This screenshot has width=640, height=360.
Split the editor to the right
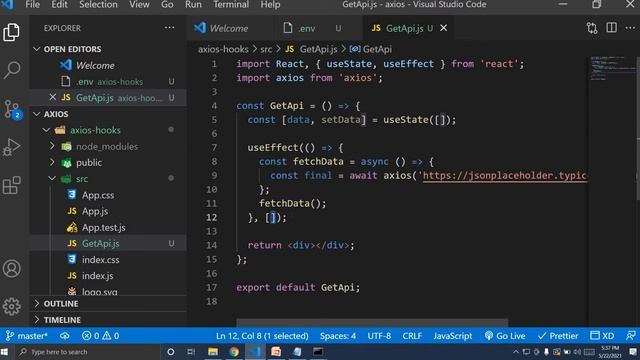[611, 28]
